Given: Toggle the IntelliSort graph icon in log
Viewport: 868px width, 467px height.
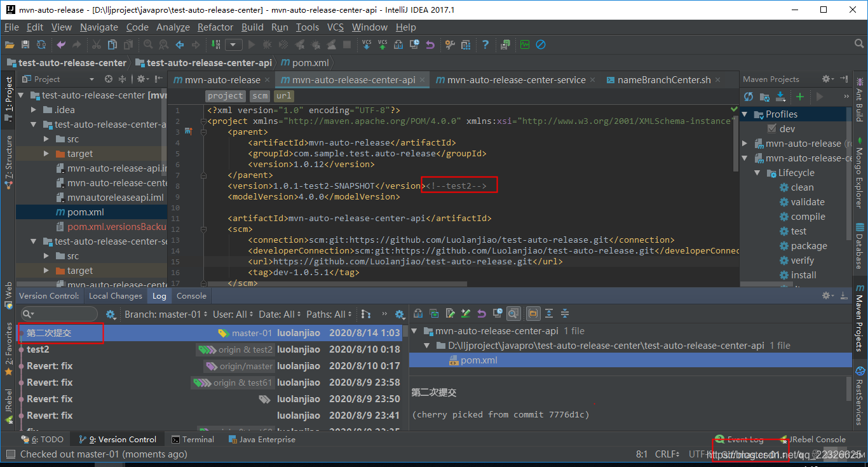Looking at the screenshot, I should pyautogui.click(x=365, y=314).
